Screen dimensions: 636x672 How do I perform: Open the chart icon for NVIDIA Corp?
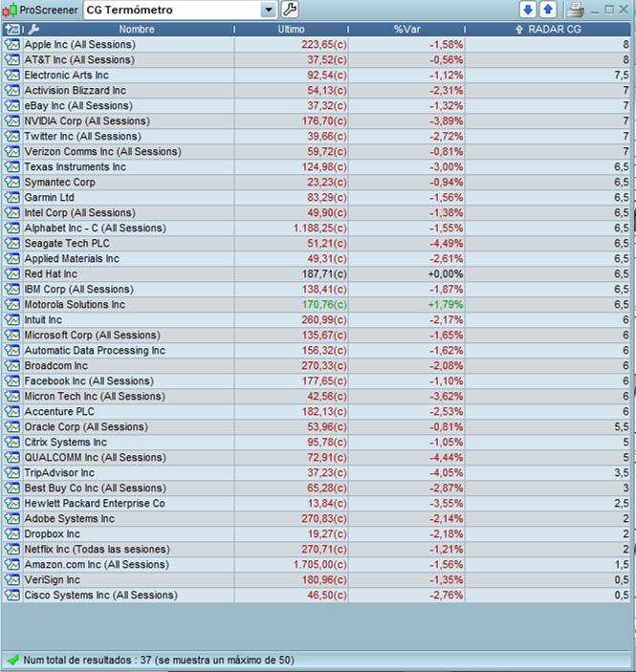pyautogui.click(x=12, y=120)
